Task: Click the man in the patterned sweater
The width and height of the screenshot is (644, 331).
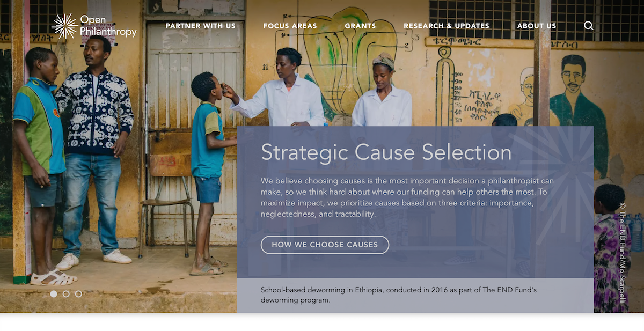Action: coord(95,150)
